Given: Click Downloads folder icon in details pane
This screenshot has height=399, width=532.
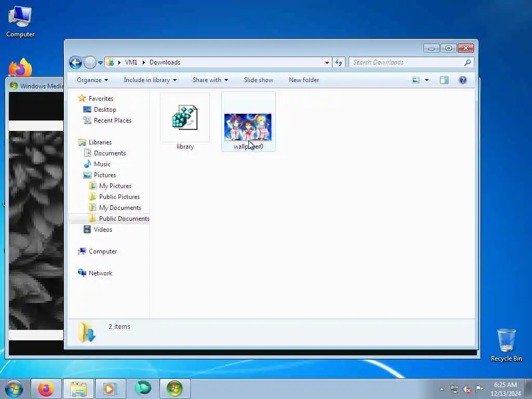Looking at the screenshot, I should (x=87, y=332).
